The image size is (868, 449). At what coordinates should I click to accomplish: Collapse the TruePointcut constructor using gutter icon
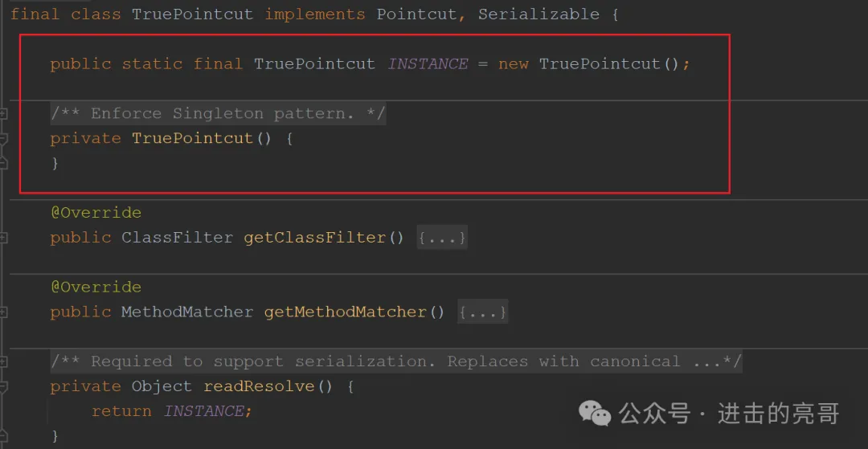[x=3, y=138]
